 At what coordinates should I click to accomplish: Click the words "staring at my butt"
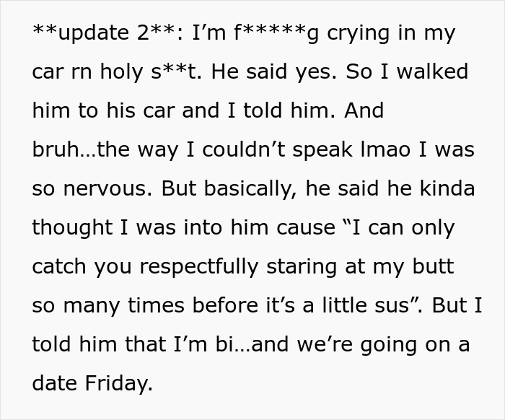(361, 267)
